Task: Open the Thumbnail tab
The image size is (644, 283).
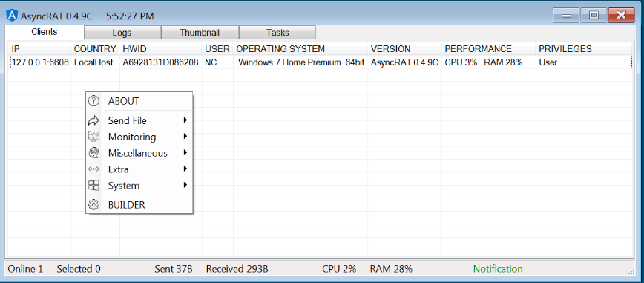Action: pyautogui.click(x=200, y=33)
